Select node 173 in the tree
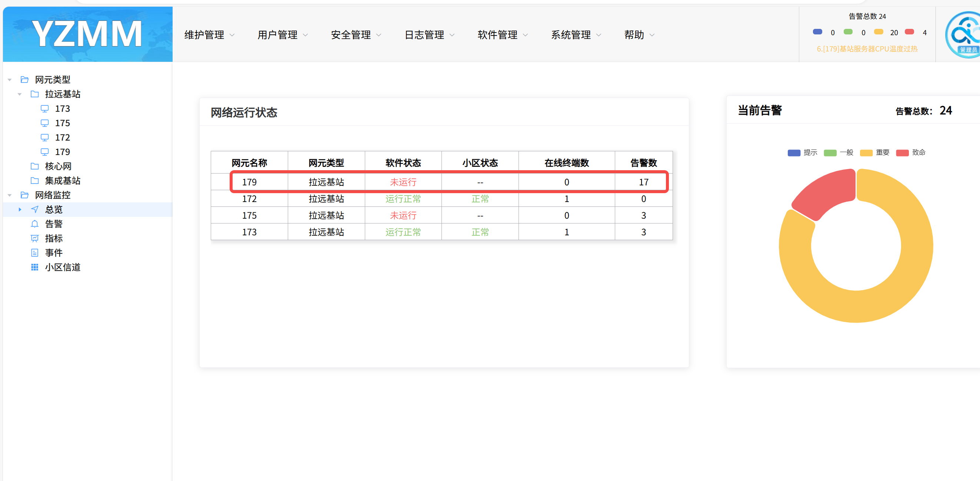The image size is (980, 481). click(62, 109)
